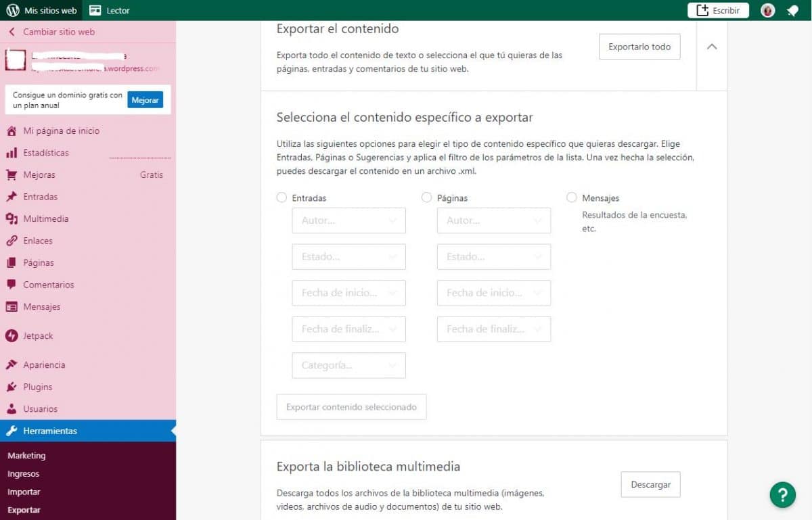This screenshot has height=520, width=812.
Task: Open Mis sitios web menu
Action: 42,10
